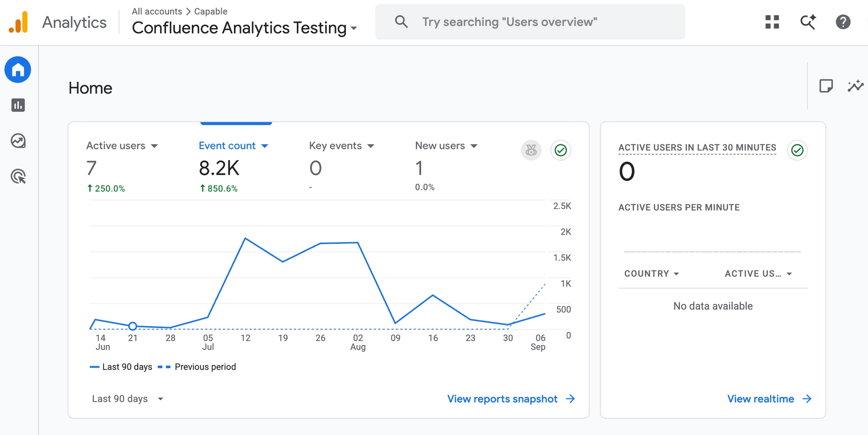Image resolution: width=868 pixels, height=435 pixels.
Task: Click the View realtime link
Action: click(x=769, y=399)
